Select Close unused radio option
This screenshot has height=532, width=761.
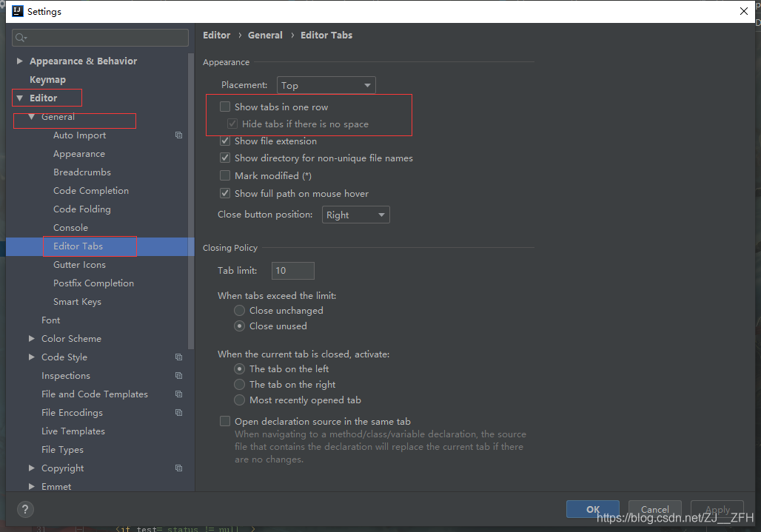coord(239,326)
